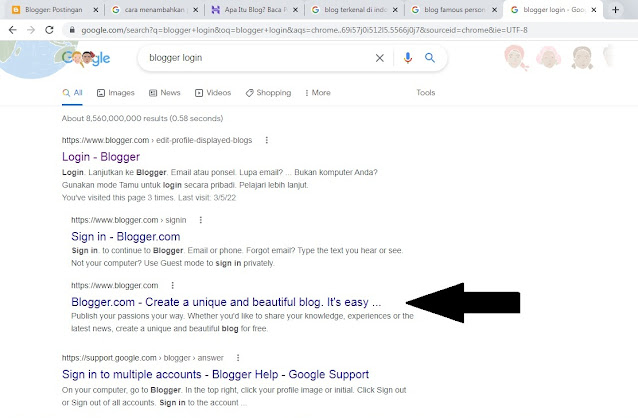Close the 'blog famous person' tab
This screenshot has width=638, height=418.
(x=494, y=10)
